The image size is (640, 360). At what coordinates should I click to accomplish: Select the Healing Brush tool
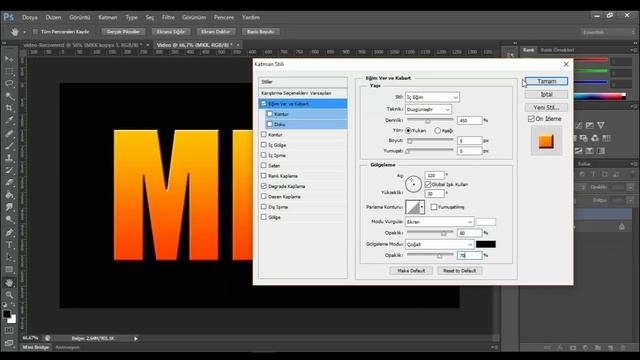[9, 133]
